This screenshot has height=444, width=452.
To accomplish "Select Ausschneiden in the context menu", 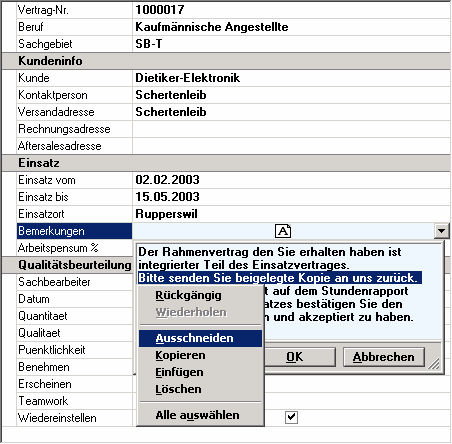I will (x=200, y=338).
